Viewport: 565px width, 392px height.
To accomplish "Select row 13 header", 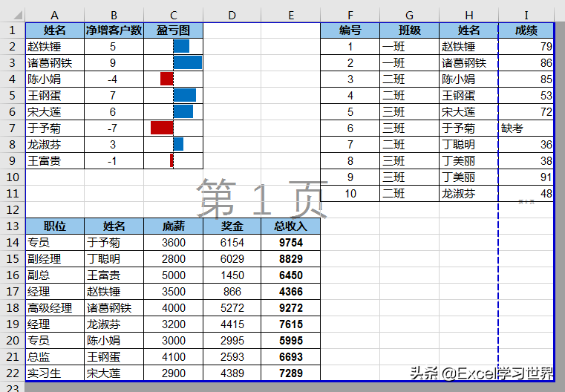I will tap(13, 226).
